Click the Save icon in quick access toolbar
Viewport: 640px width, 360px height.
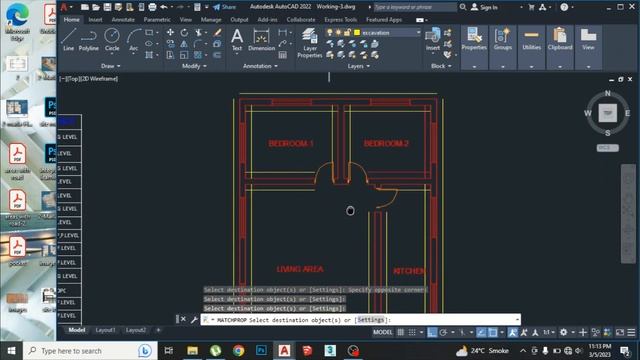(107, 7)
